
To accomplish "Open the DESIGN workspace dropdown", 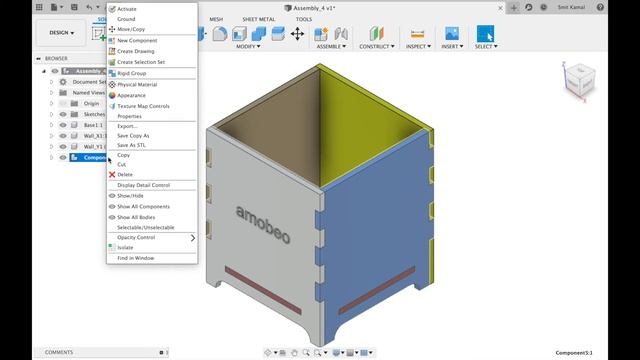I will coord(62,33).
